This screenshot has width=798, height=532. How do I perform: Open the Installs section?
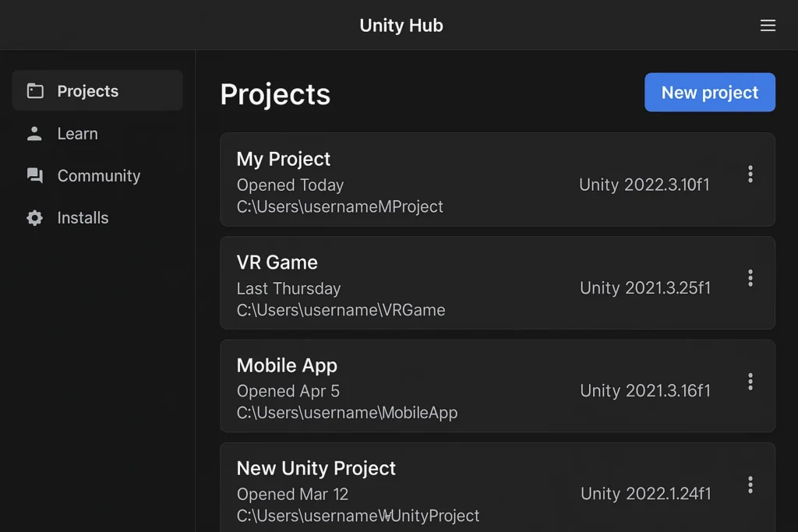[x=83, y=217]
